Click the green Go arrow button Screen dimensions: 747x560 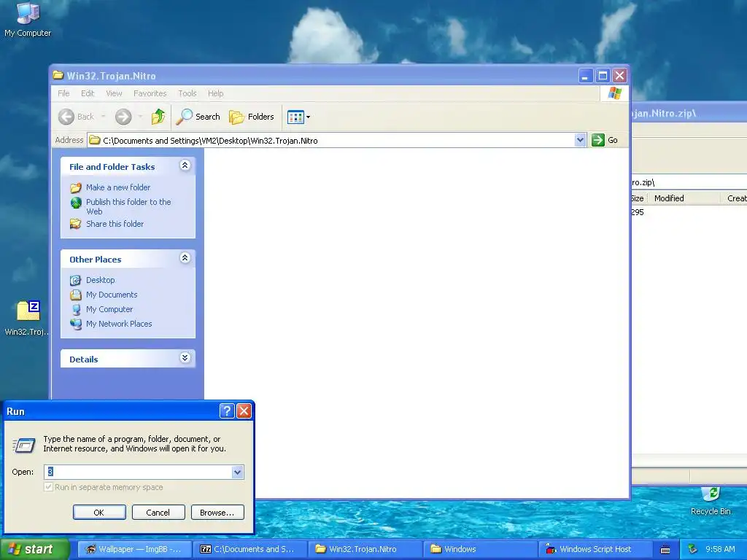(598, 140)
